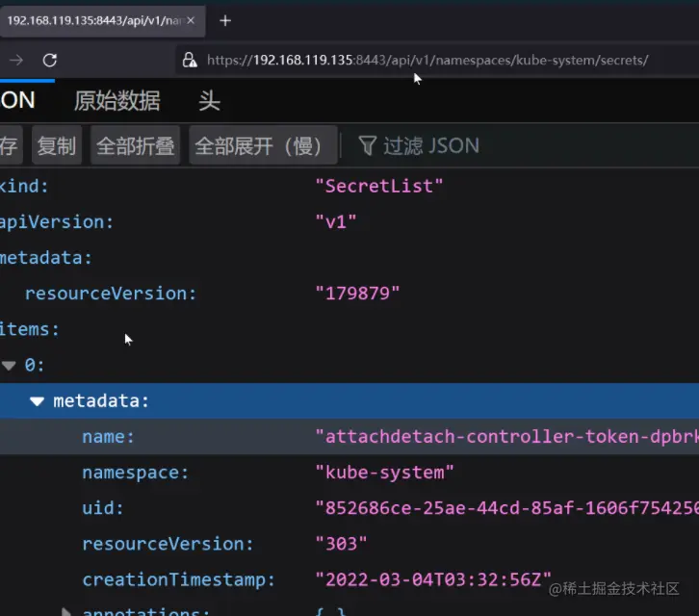Select the 852686ce uid value
The height and width of the screenshot is (616, 699).
[506, 508]
